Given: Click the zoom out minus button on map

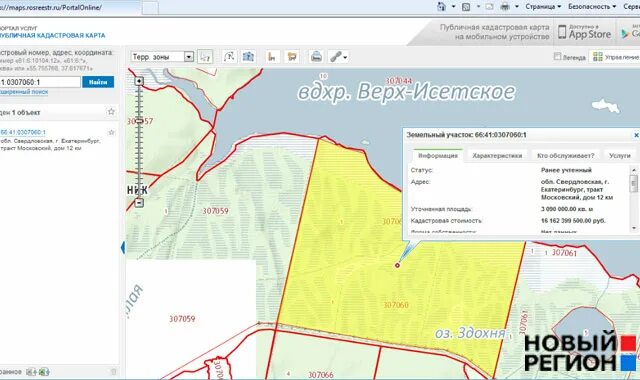Looking at the screenshot, I should (139, 202).
